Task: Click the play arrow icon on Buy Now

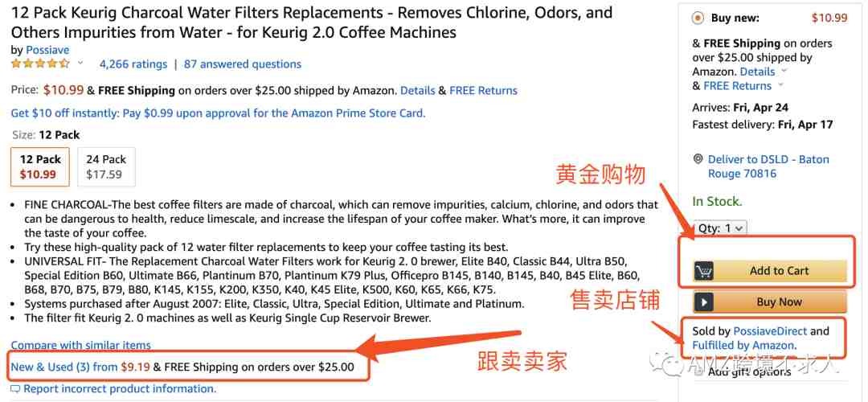Action: click(704, 302)
